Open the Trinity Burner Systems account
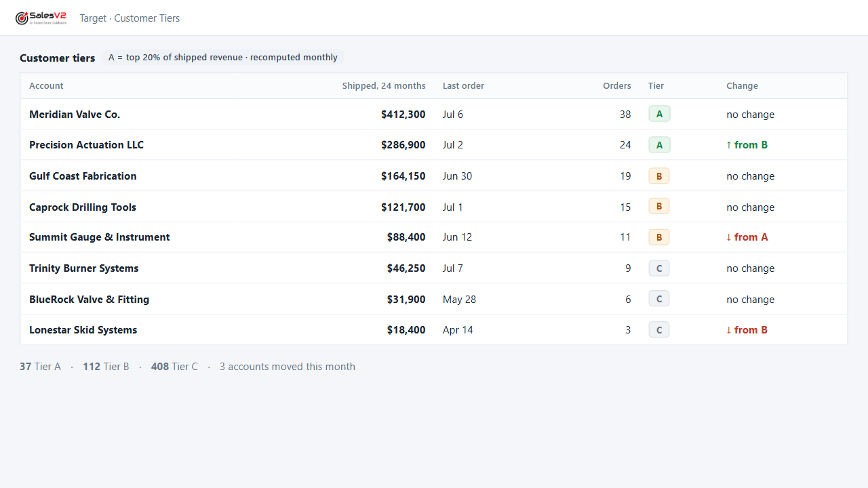This screenshot has width=868, height=488. [84, 268]
